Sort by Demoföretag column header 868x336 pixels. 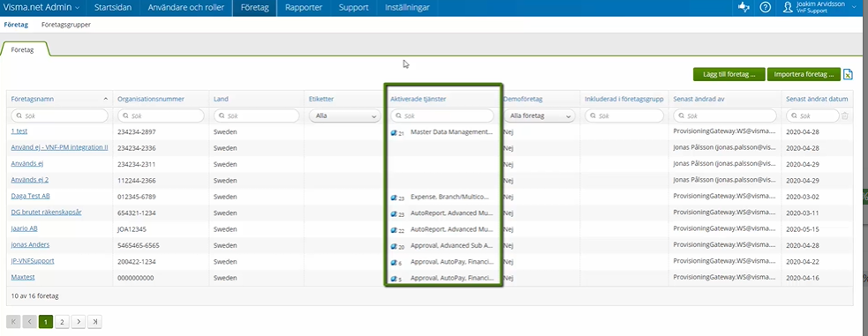523,99
